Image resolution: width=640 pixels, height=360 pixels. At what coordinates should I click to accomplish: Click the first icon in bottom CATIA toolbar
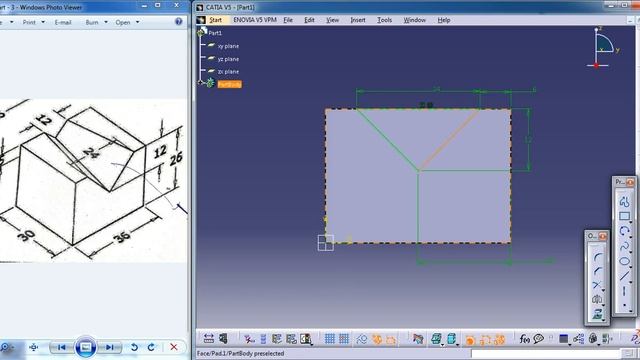coord(209,338)
